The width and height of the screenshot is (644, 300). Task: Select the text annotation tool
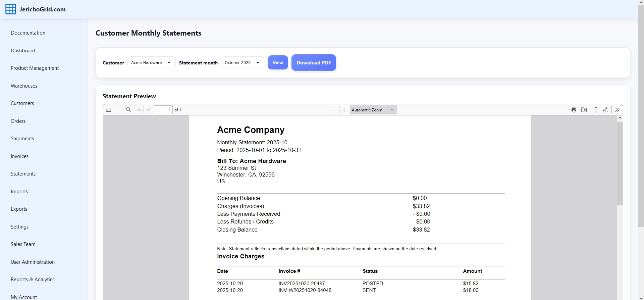click(596, 110)
